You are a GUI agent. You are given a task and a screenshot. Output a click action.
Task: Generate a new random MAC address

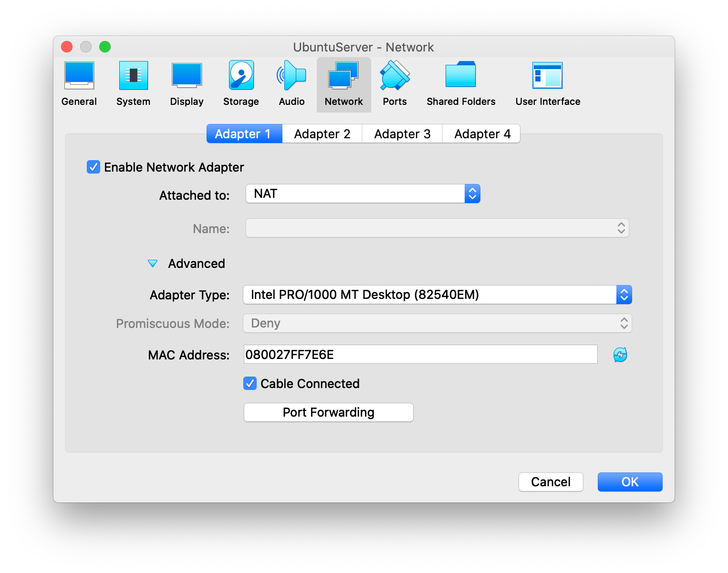tap(620, 355)
